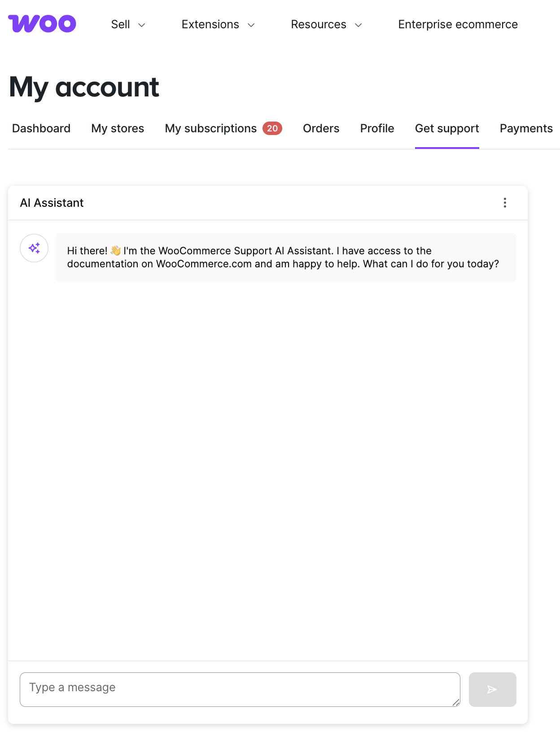Image resolution: width=560 pixels, height=732 pixels.
Task: Open Enterprise ecommerce page
Action: (458, 25)
